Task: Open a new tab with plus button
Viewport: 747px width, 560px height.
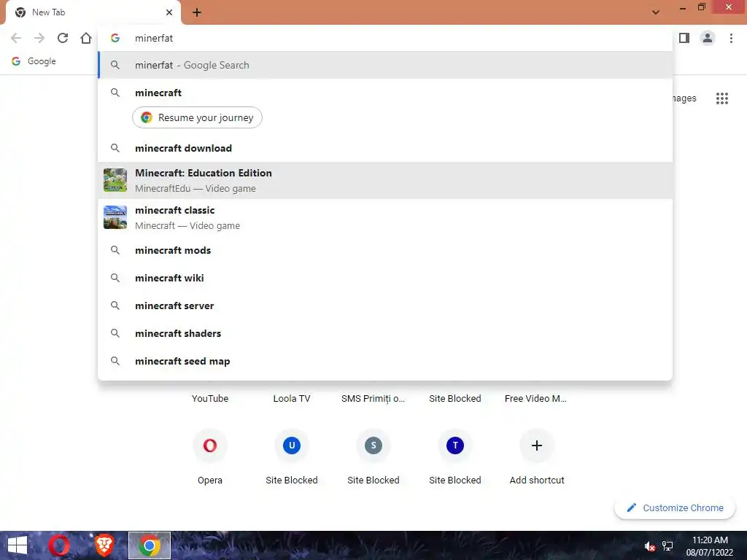Action: 197,12
